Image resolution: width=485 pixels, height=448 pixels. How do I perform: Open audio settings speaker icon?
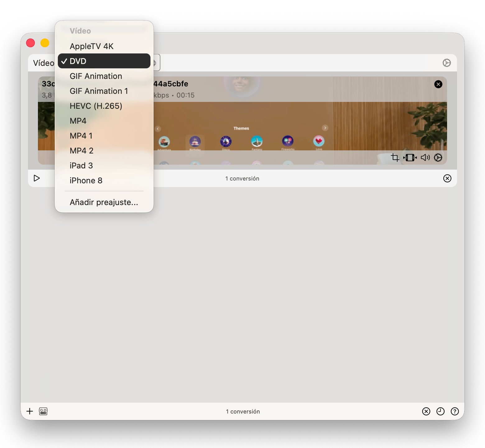pyautogui.click(x=425, y=158)
